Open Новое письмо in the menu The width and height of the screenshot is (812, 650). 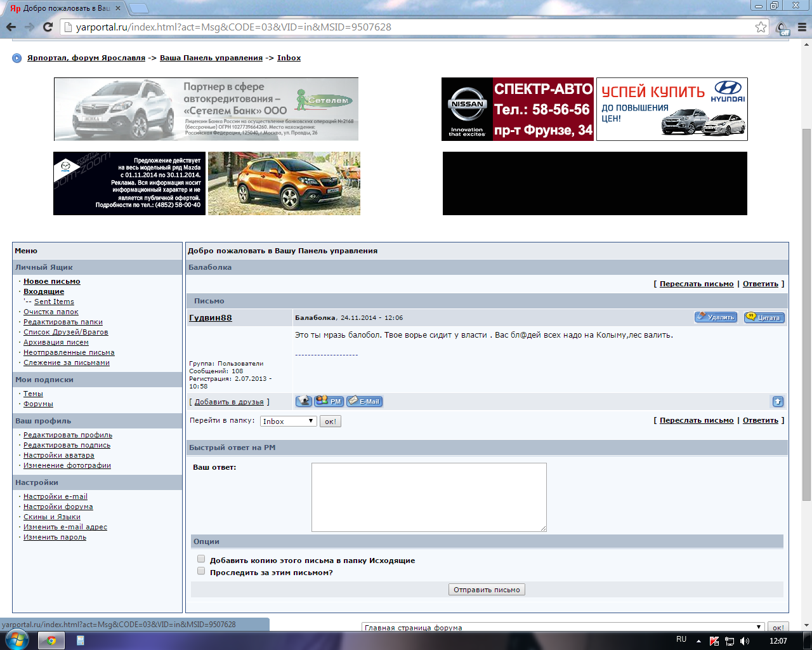coord(52,281)
